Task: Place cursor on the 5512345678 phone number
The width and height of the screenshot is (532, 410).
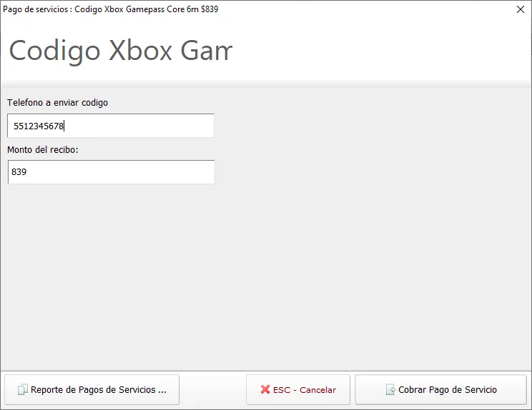Action: click(x=39, y=126)
